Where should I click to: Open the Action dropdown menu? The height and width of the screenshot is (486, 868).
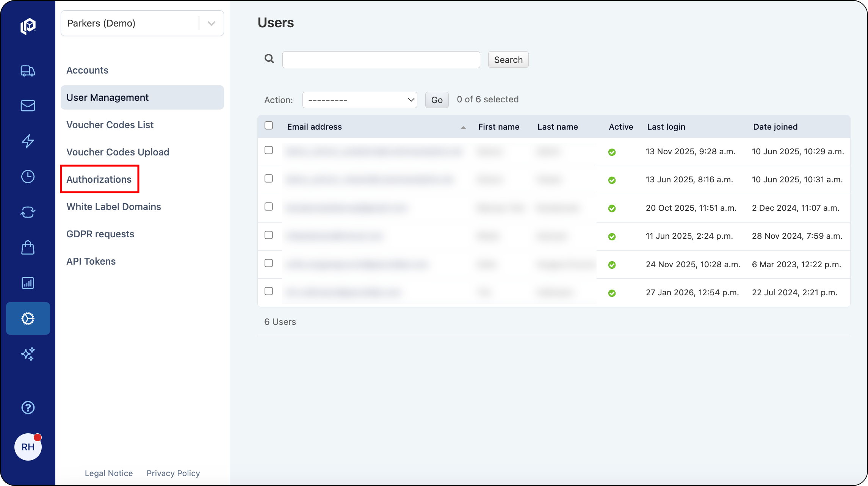click(359, 100)
